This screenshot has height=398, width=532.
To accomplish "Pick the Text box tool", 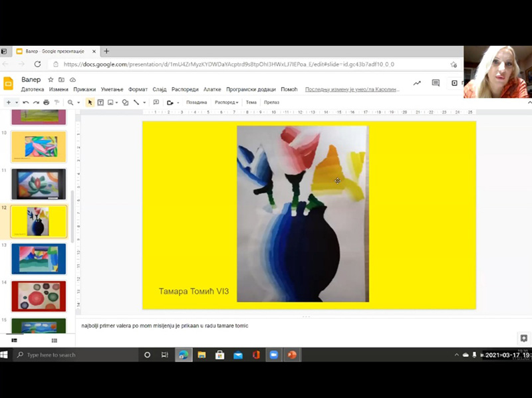I will [x=100, y=102].
